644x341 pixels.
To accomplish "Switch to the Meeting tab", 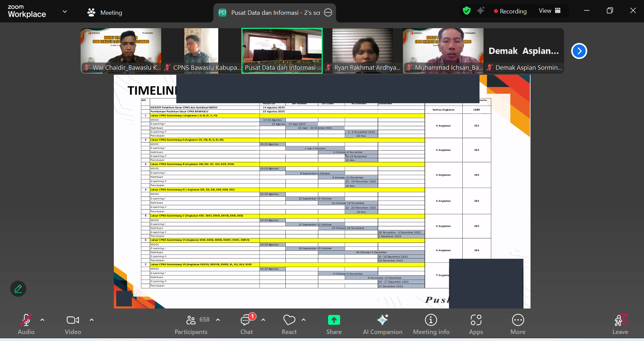I will click(x=105, y=13).
